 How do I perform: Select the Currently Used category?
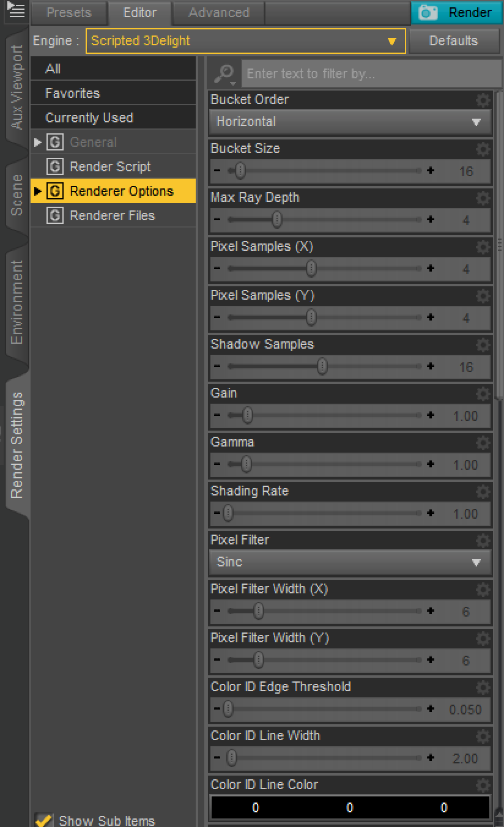coord(113,118)
